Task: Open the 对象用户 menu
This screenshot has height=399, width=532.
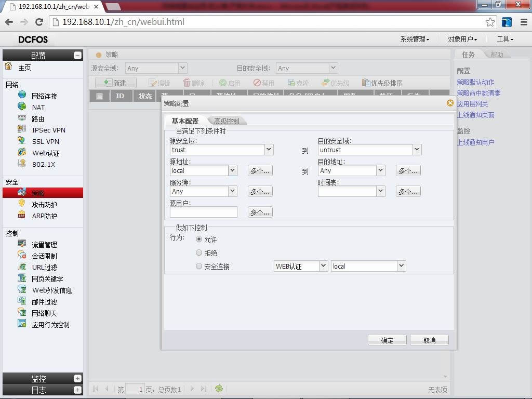Action: [x=462, y=39]
